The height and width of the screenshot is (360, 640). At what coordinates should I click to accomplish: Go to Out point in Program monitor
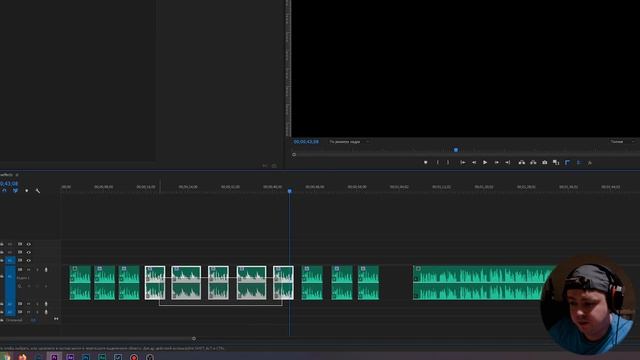(508, 162)
